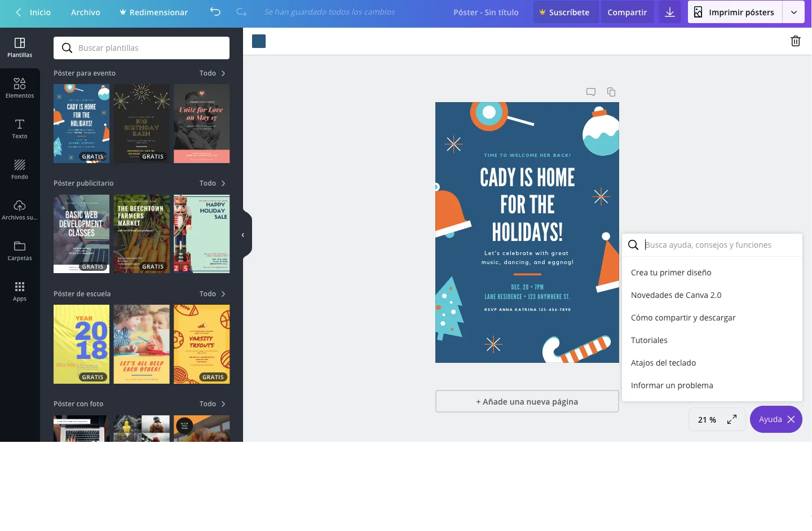Click the Suscríbete button
The width and height of the screenshot is (812, 531).
click(564, 12)
